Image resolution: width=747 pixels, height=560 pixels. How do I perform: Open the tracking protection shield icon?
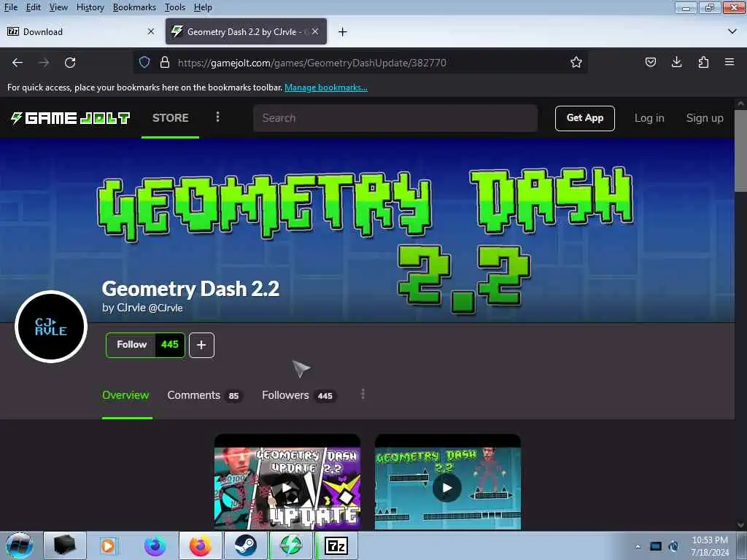pyautogui.click(x=144, y=63)
